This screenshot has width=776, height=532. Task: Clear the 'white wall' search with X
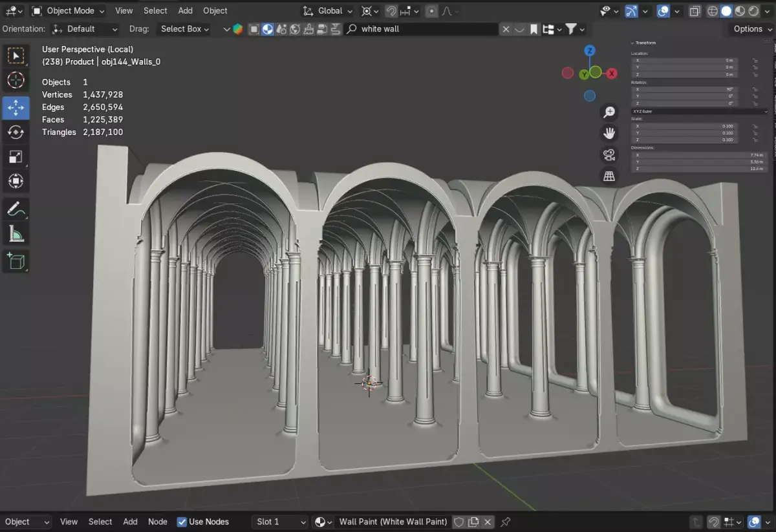pos(506,29)
